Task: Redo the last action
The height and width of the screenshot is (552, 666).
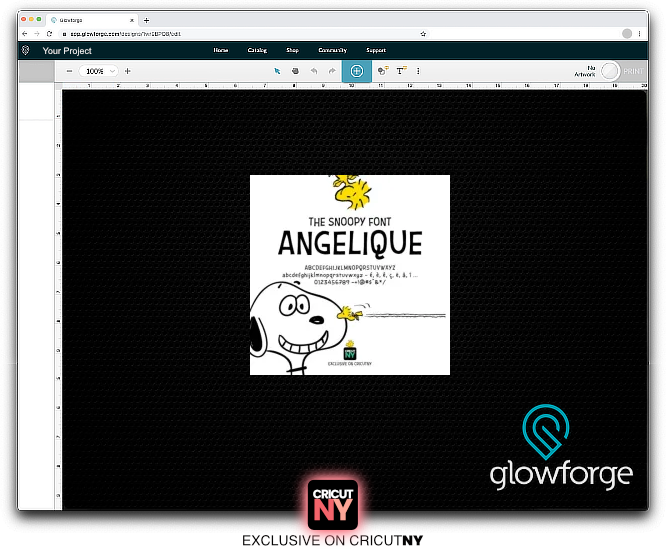Action: pos(332,71)
